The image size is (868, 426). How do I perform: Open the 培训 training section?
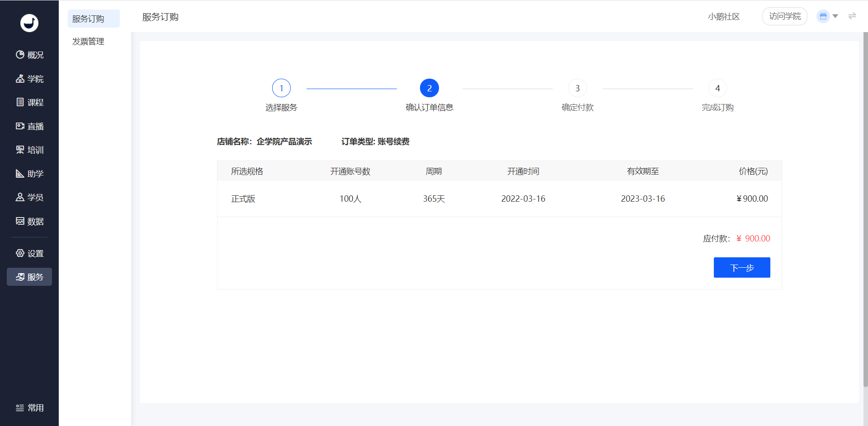tap(29, 150)
